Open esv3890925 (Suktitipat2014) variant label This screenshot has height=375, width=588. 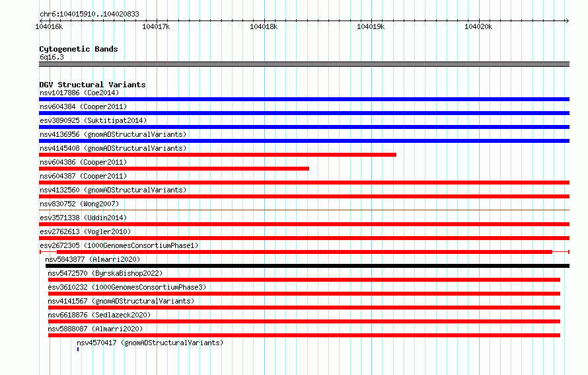click(93, 120)
